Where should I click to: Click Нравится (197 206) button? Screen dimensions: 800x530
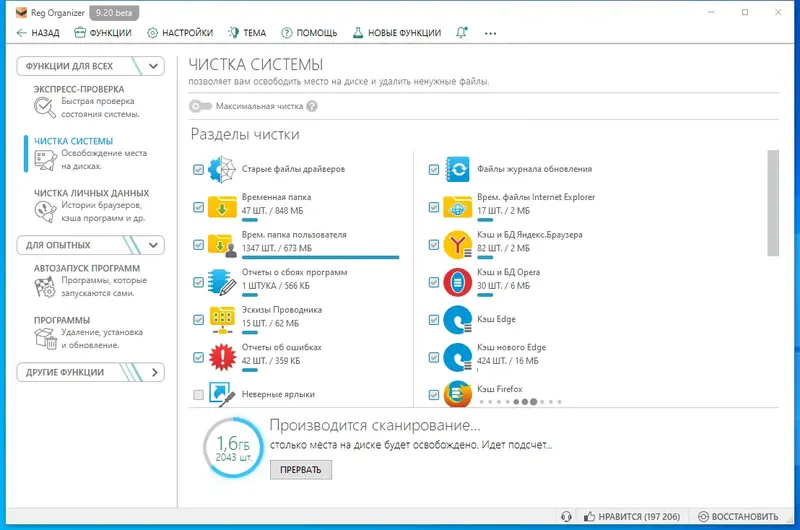pyautogui.click(x=632, y=516)
